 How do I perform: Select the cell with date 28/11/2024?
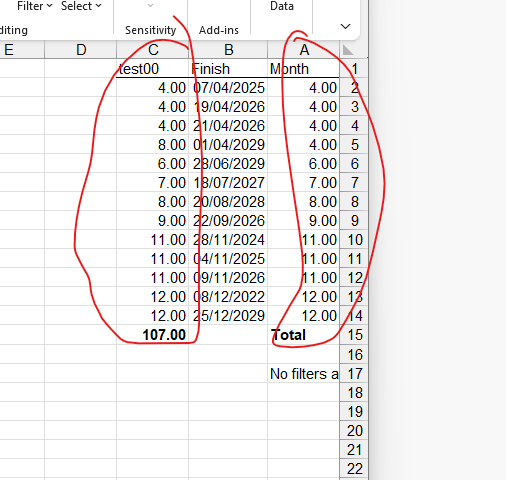click(228, 240)
